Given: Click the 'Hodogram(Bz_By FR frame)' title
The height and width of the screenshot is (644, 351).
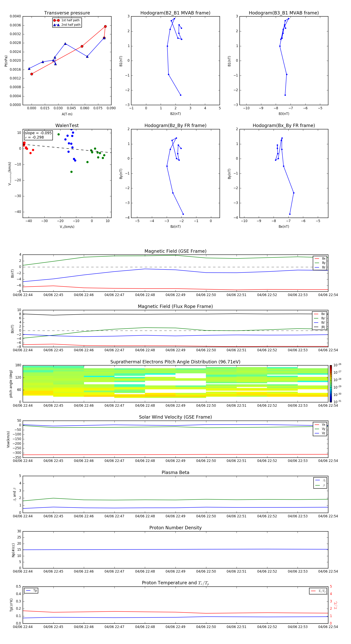Looking at the screenshot, I should click(175, 125).
